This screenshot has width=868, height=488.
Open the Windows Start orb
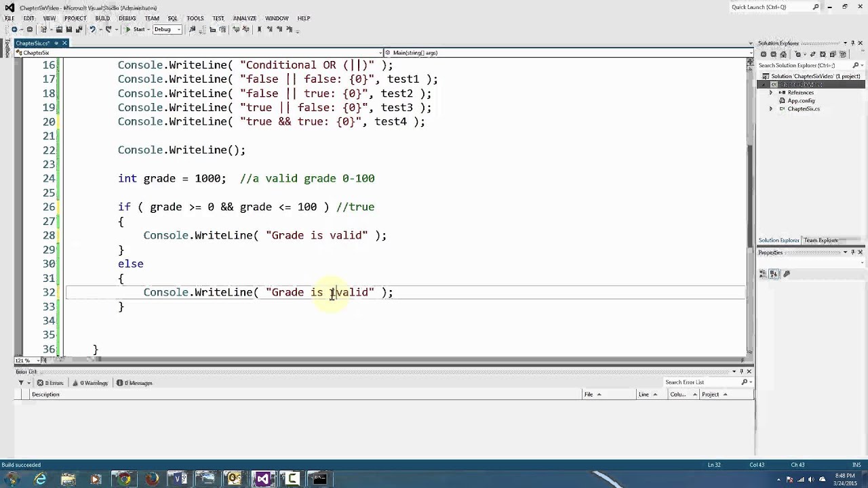[x=12, y=479]
